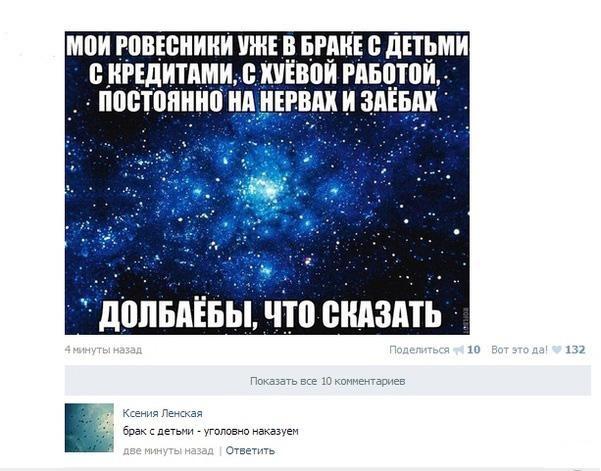Screen dimensions: 601x471
Task: Click the share count number 10
Action: point(474,350)
